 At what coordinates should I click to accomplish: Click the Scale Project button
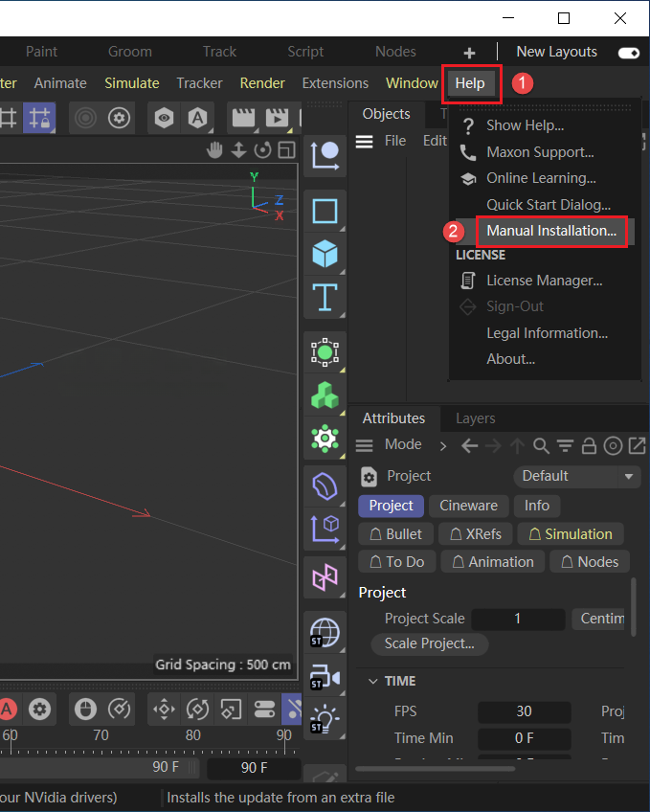(430, 643)
